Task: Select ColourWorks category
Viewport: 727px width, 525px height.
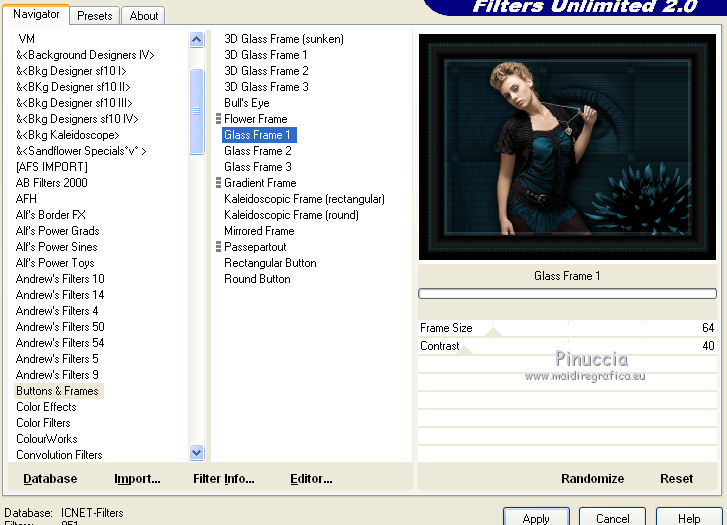Action: pos(47,439)
